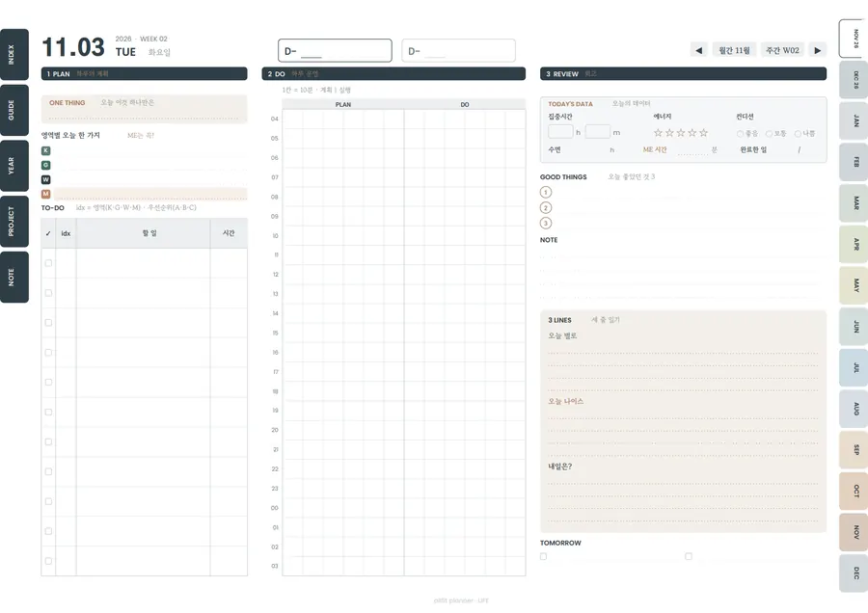Jump to the FEB month tab
The height and width of the screenshot is (613, 868).
[854, 162]
